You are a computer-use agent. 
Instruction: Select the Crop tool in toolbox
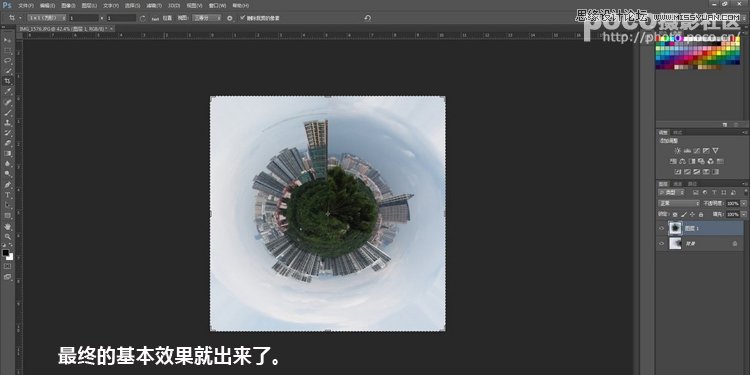point(8,81)
